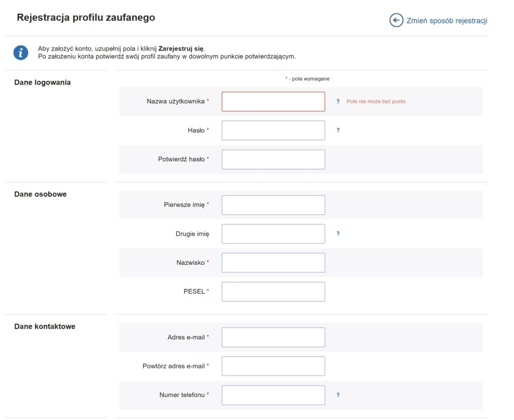Open help icon next to Numer telefonu

338,395
